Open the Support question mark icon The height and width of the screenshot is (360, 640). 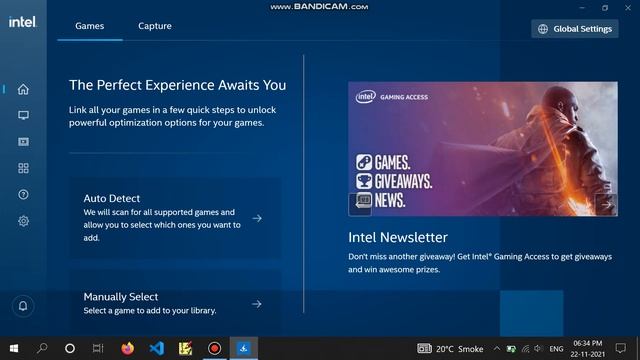point(23,195)
